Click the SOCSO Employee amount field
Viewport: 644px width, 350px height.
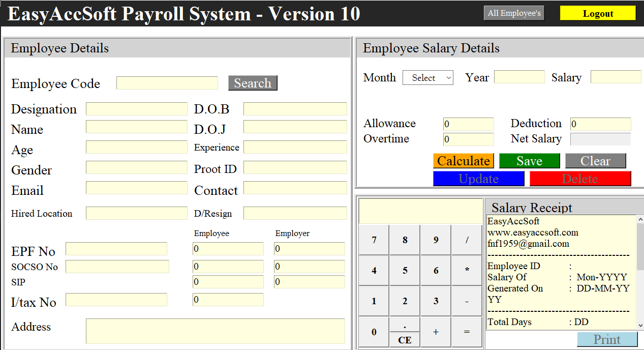click(x=228, y=267)
